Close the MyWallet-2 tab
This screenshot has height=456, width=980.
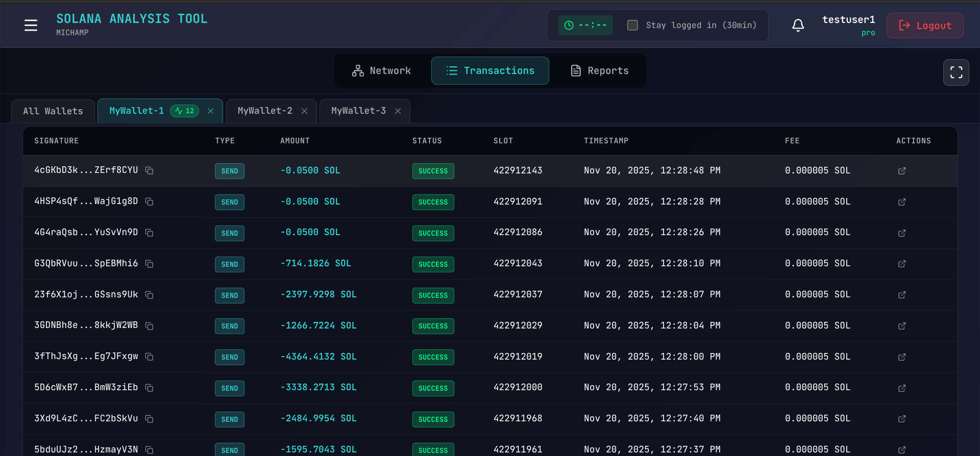coord(304,111)
